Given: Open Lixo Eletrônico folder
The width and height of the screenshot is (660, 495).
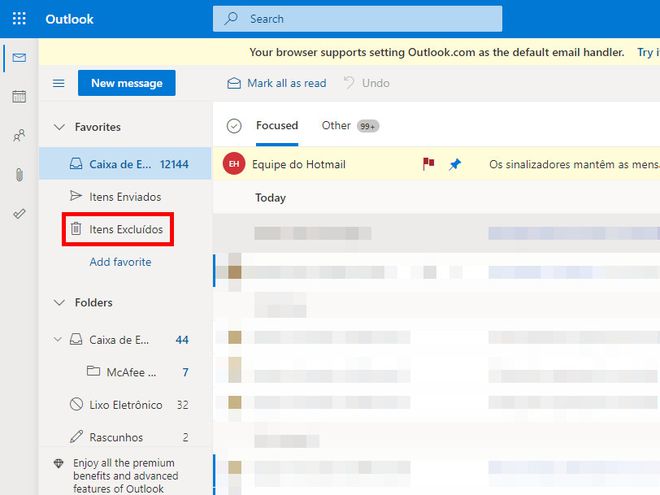Looking at the screenshot, I should click(x=125, y=405).
